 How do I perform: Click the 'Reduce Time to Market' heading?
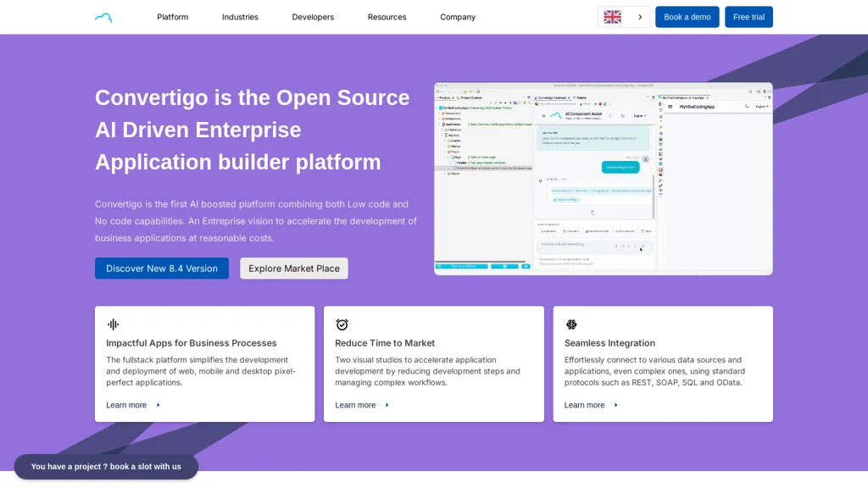(x=385, y=343)
